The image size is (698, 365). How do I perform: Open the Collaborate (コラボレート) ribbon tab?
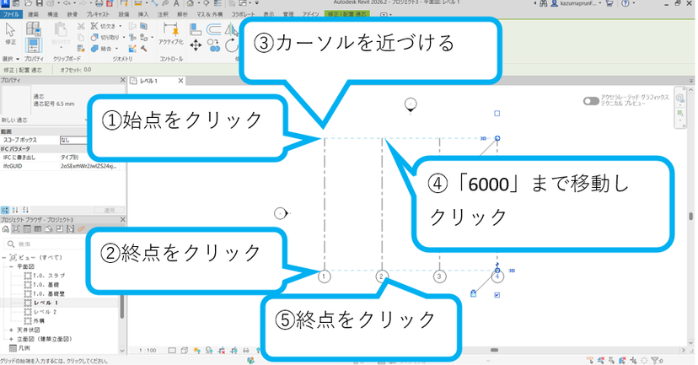tap(244, 14)
